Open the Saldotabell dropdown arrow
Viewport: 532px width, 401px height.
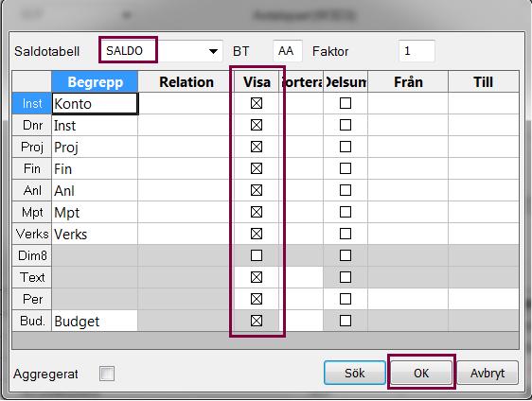tap(213, 51)
